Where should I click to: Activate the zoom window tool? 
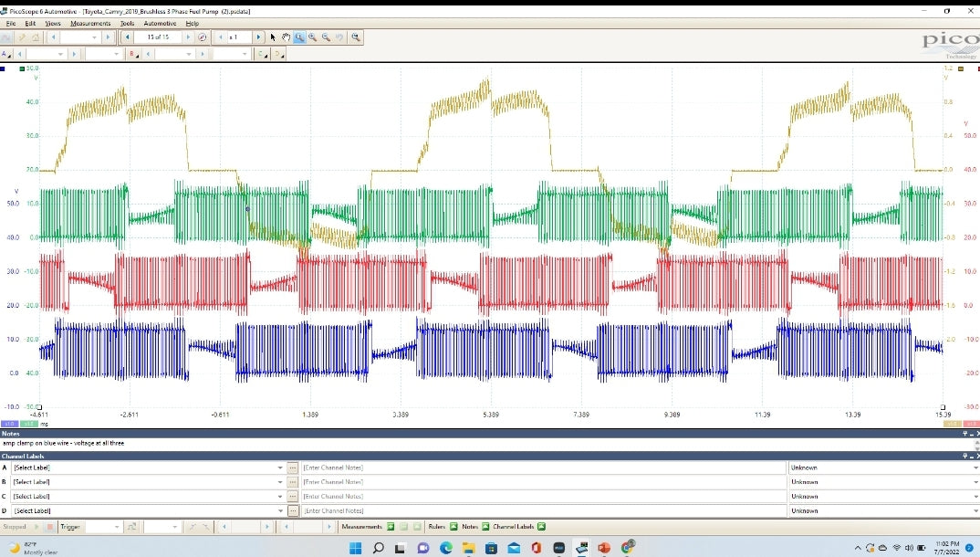pyautogui.click(x=299, y=37)
